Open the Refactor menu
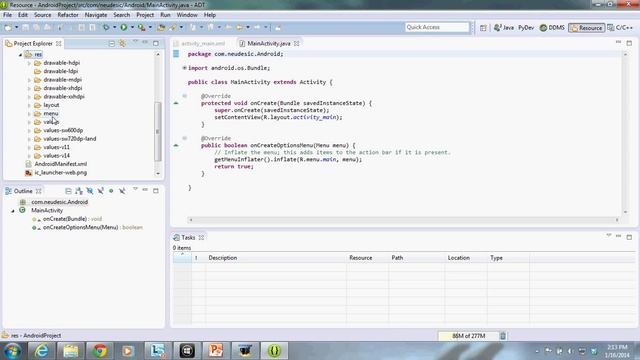 (68, 15)
